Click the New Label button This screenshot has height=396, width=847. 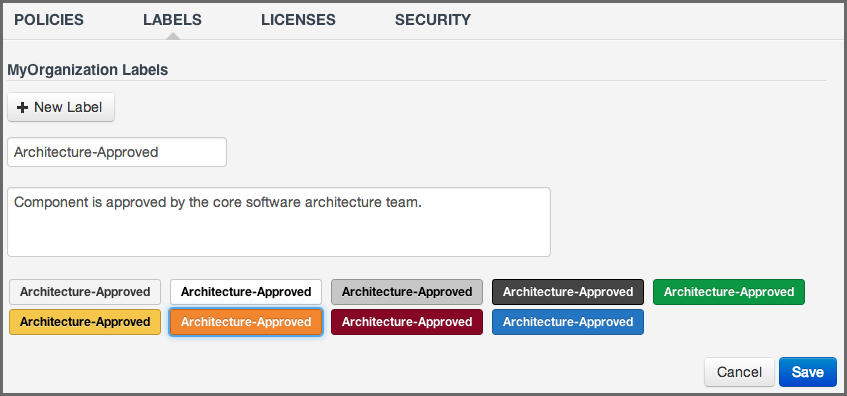pos(61,107)
